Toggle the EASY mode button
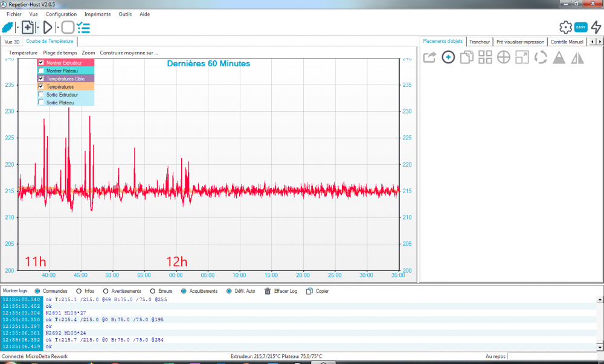The height and width of the screenshot is (364, 604). point(580,27)
